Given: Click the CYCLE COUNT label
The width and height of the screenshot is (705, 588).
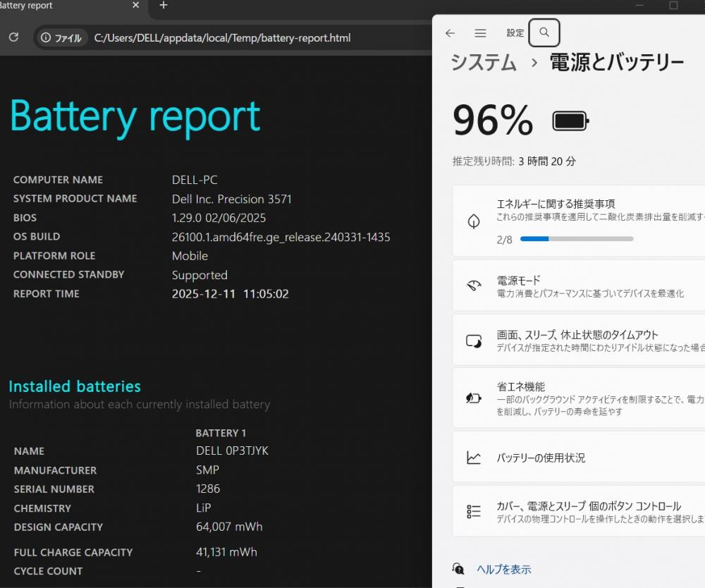Looking at the screenshot, I should 48,571.
